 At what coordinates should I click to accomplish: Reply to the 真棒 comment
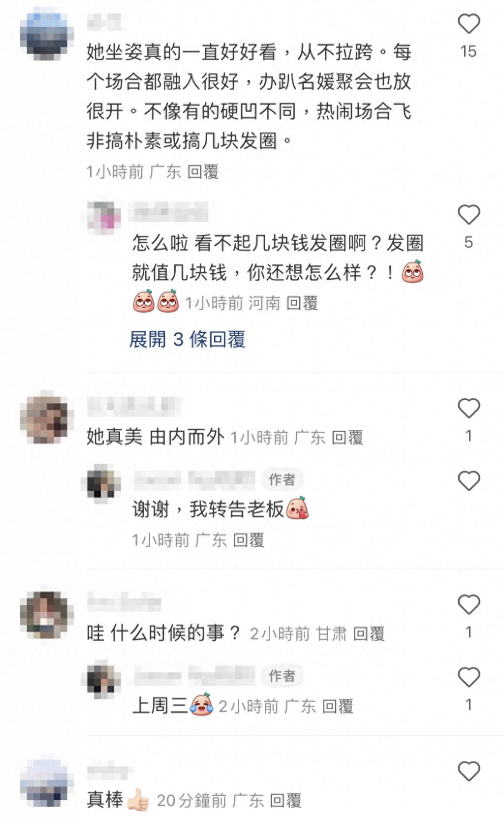(286, 801)
